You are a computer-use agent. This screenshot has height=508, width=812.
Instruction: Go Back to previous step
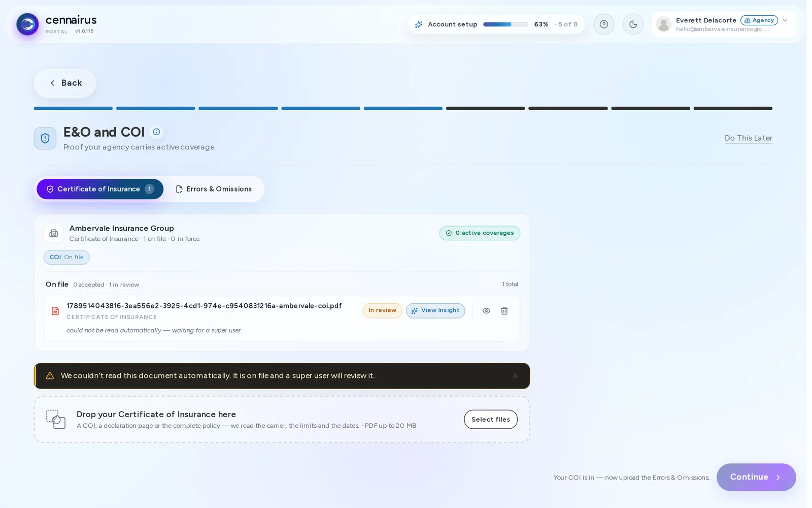65,83
